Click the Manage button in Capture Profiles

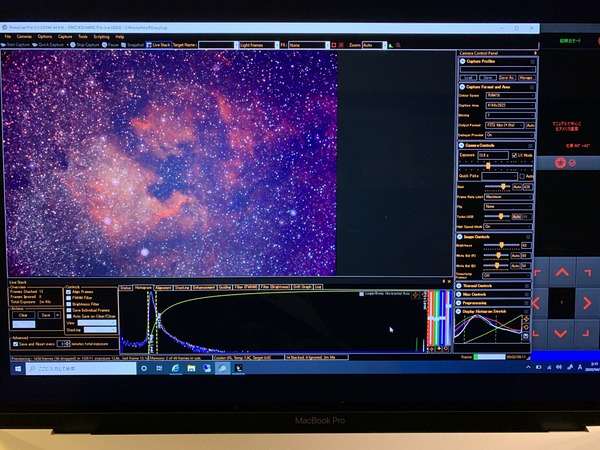coord(526,78)
